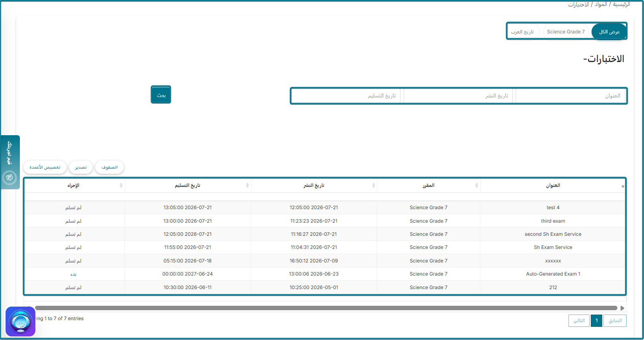Go to التالي next page

579,321
